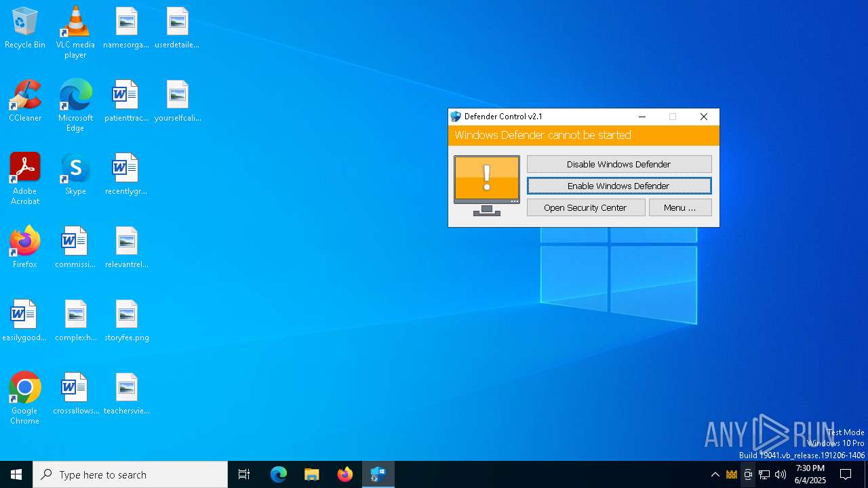Open the Recycle Bin desktop icon
This screenshot has height=488, width=868.
(25, 28)
